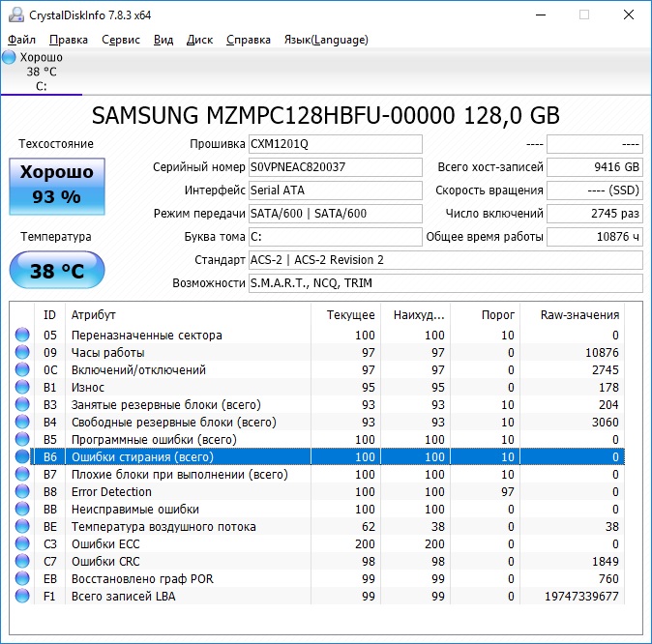
Task: Click the status orb of attribute B3
Action: (22, 404)
